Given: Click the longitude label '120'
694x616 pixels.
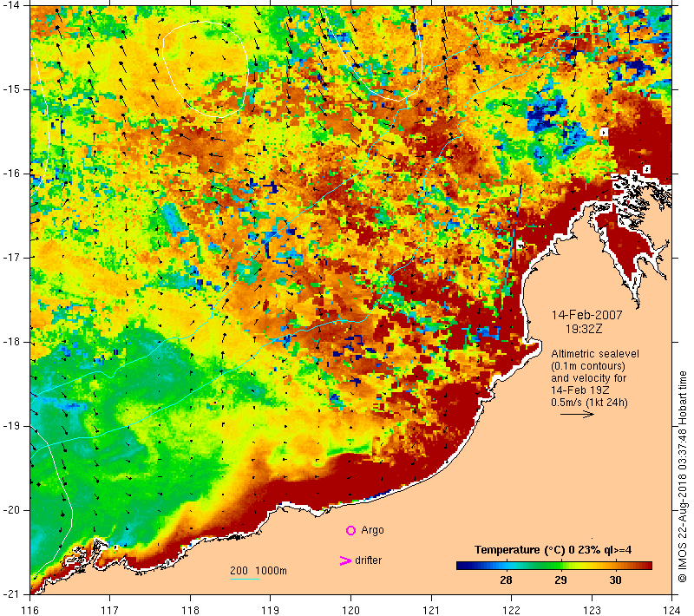Looking at the screenshot, I should coord(351,610).
